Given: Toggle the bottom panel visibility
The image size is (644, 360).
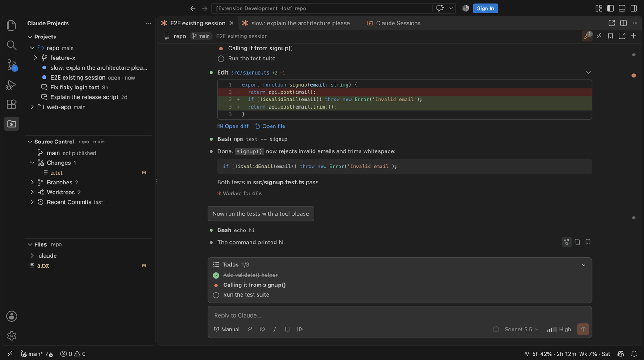Looking at the screenshot, I should pyautogui.click(x=622, y=8).
